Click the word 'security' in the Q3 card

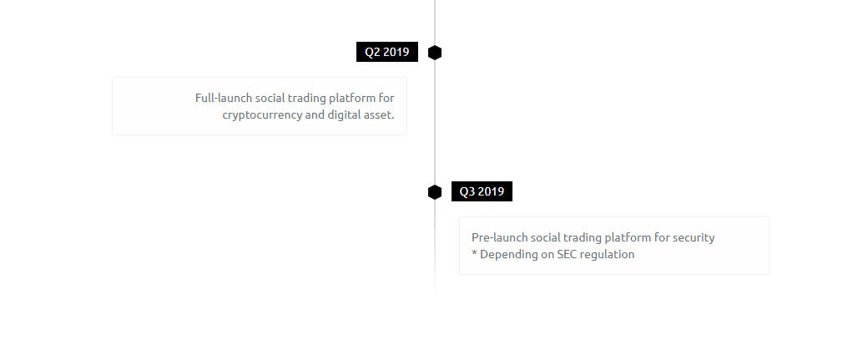pos(694,238)
